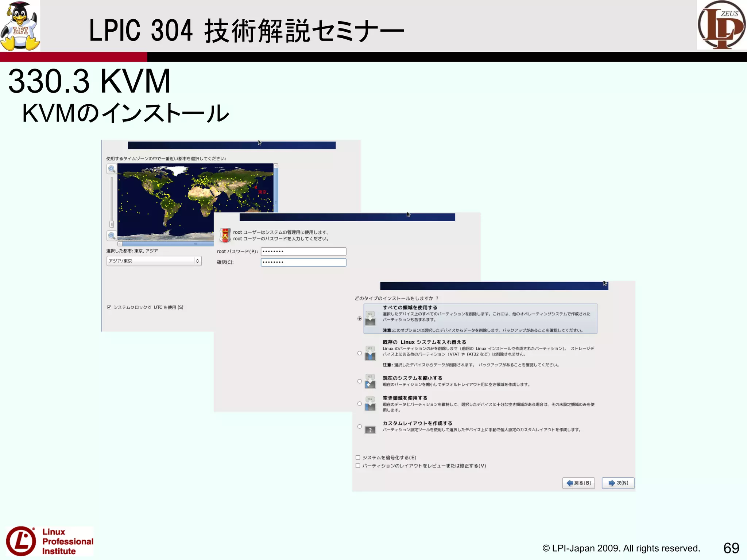The image size is (747, 560).
Task: Click the Linux システムを入れ替える disk icon
Action: 370,353
